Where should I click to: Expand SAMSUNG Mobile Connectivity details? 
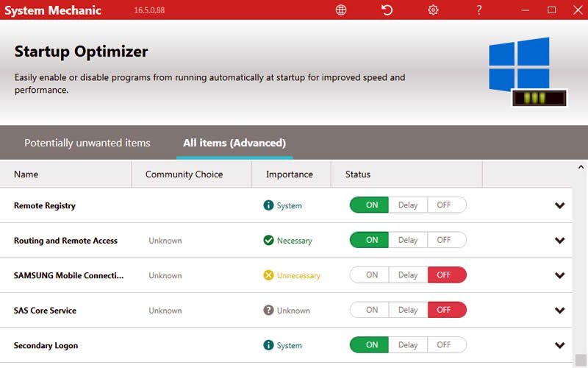click(x=559, y=275)
